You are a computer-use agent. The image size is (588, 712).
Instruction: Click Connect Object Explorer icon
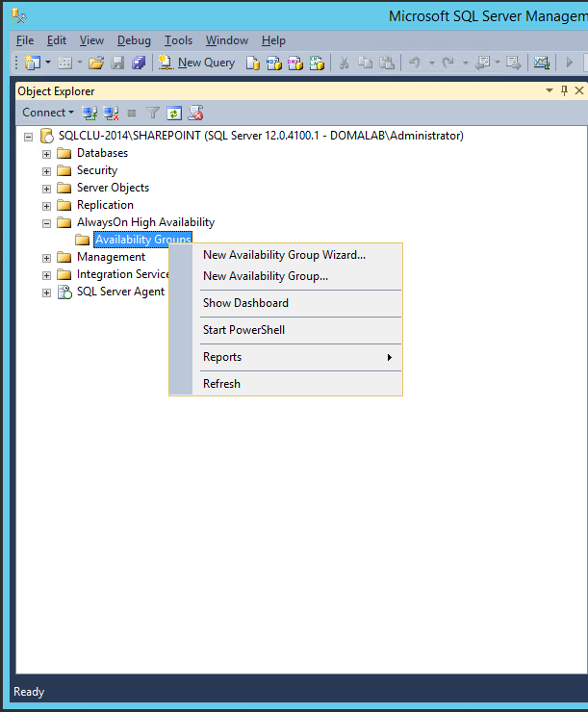[x=89, y=113]
